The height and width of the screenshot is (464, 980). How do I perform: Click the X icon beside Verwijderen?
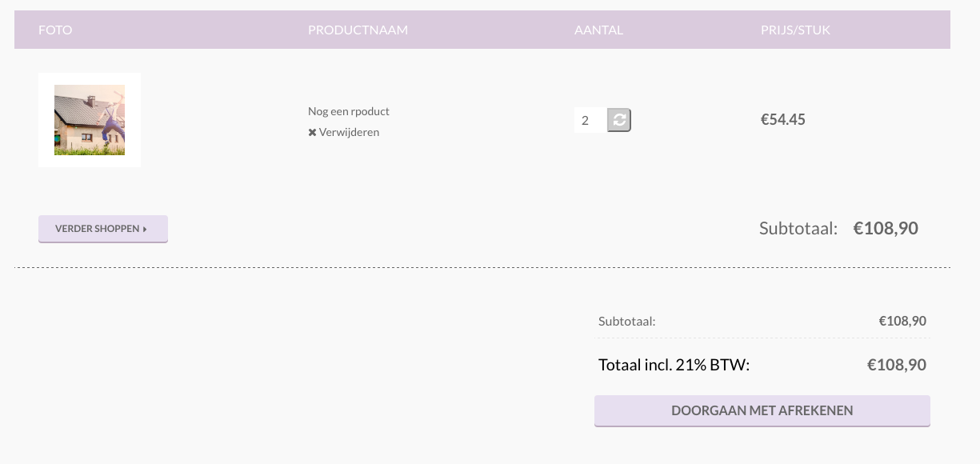tap(312, 133)
